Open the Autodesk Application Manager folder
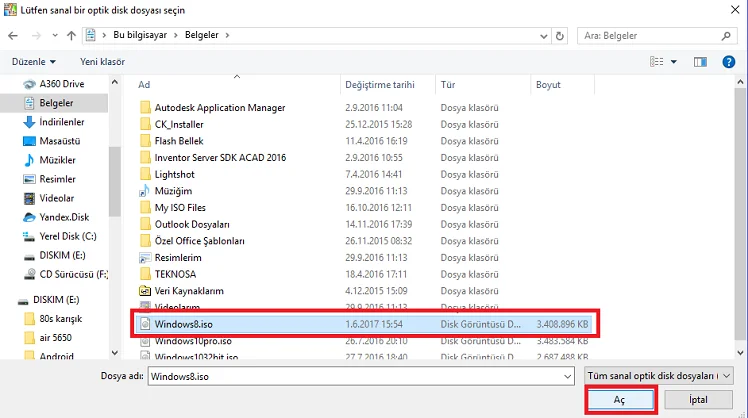The image size is (748, 418). pos(219,108)
